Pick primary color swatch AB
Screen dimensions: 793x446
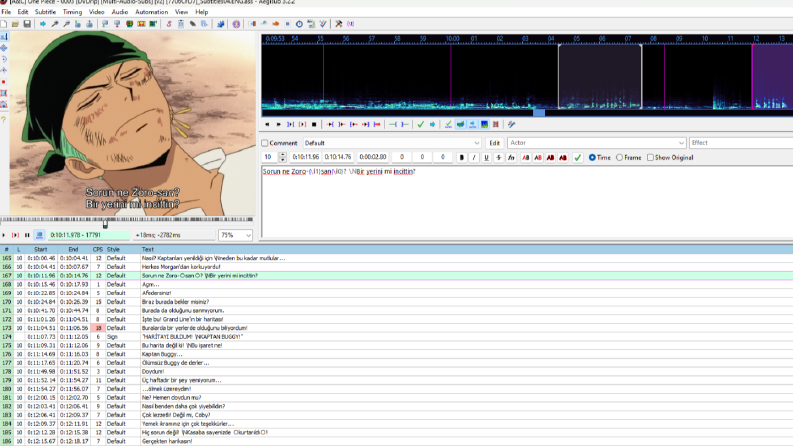(x=526, y=158)
